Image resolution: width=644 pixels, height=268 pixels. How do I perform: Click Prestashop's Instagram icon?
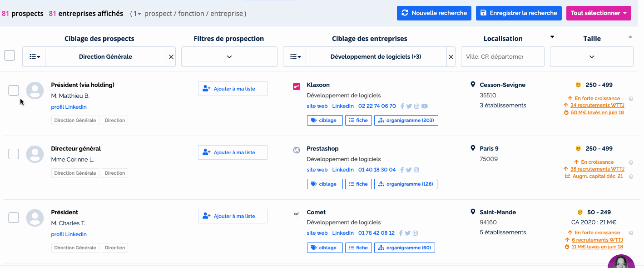(x=416, y=170)
